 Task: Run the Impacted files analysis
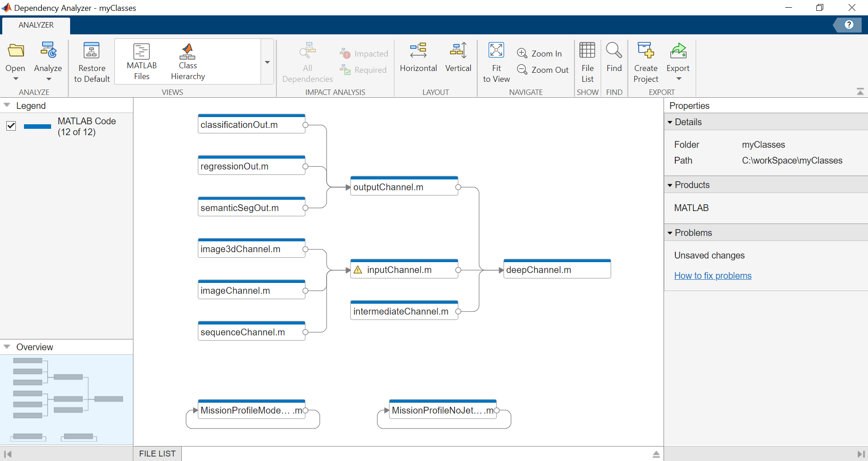(364, 53)
